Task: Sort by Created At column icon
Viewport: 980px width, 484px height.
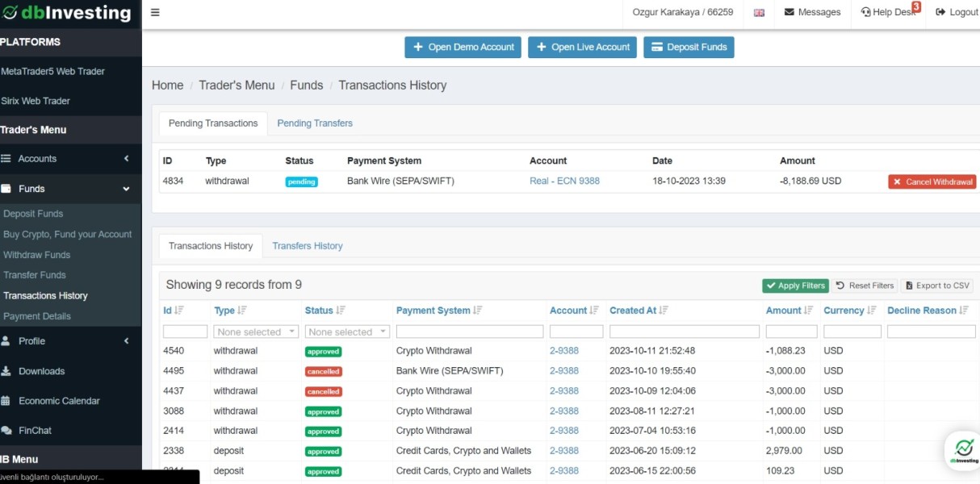Action: tap(664, 311)
